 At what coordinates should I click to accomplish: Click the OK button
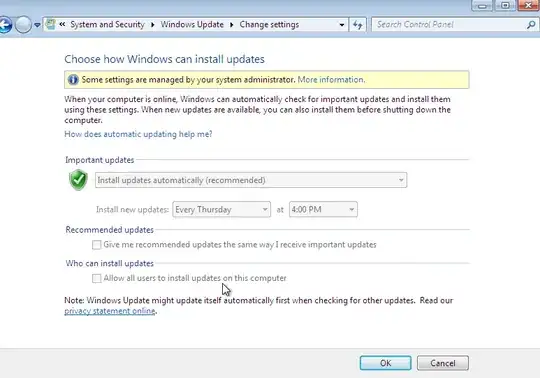pyautogui.click(x=385, y=363)
